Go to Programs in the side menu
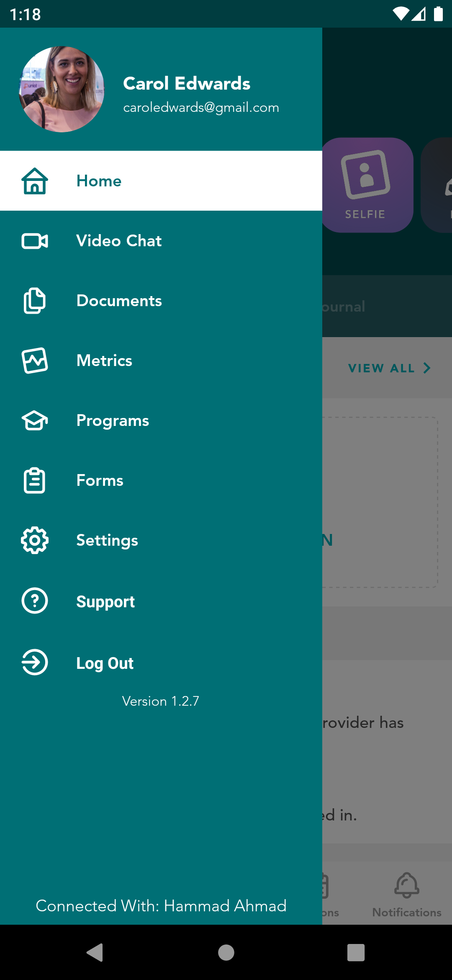 [161, 420]
